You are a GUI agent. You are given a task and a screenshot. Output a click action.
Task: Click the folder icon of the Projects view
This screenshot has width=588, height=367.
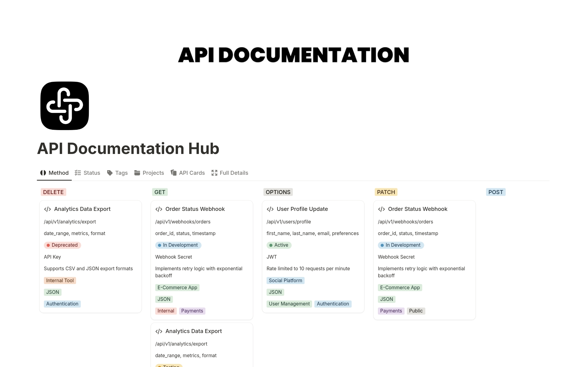pos(137,173)
